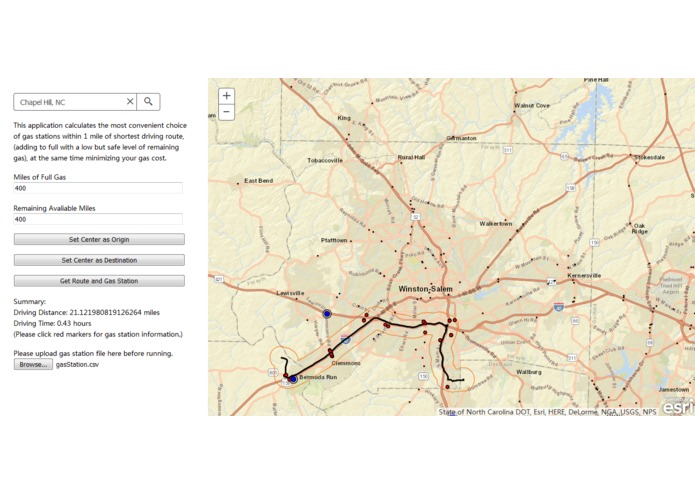Click Set Center as Destination button

[99, 260]
